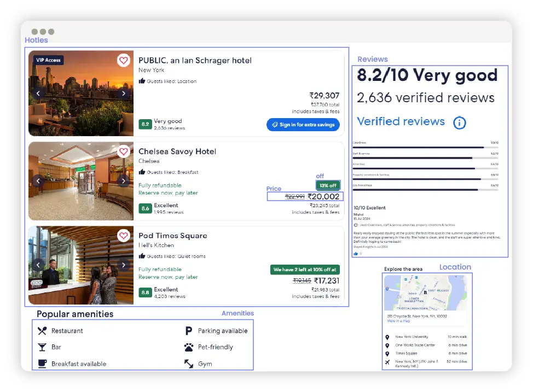Click the Cleanliness rating bar
The height and width of the screenshot is (392, 533).
coord(426,148)
